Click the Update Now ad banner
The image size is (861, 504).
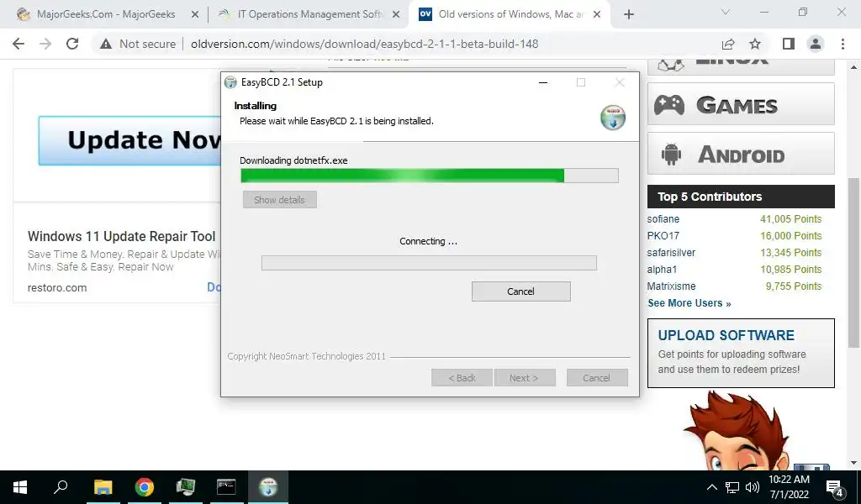point(129,140)
